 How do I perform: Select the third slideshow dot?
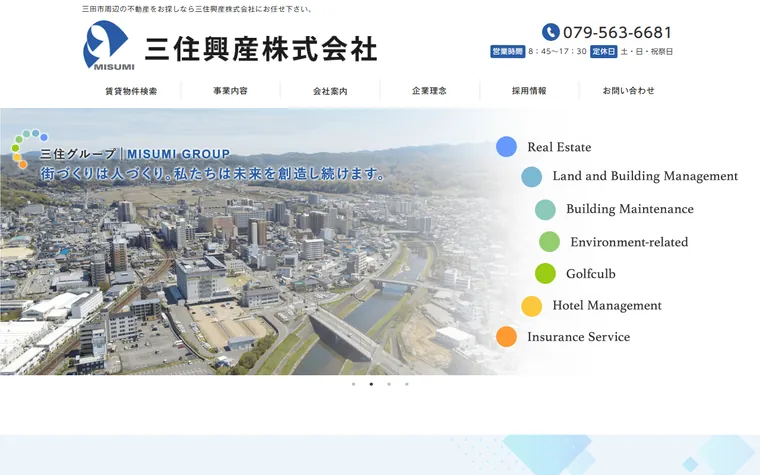click(389, 384)
